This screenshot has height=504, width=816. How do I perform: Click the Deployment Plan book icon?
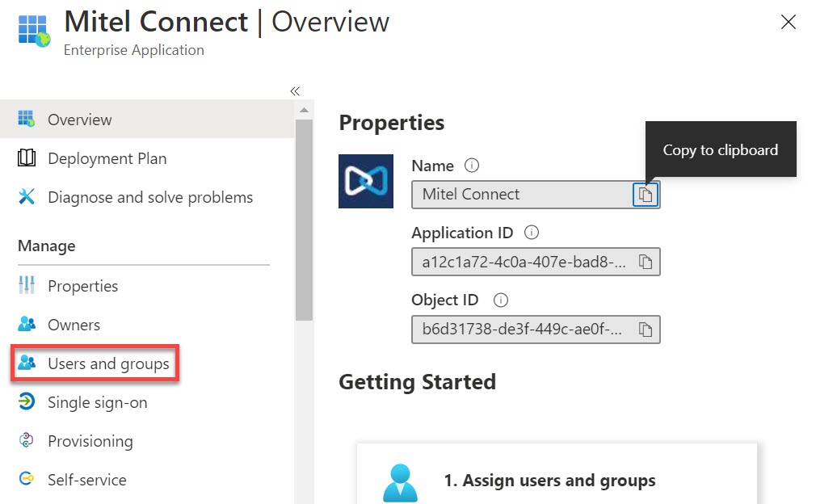27,157
